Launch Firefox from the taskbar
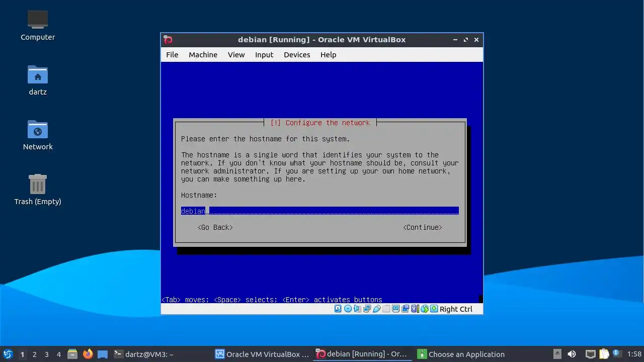The height and width of the screenshot is (362, 644). coord(88,354)
